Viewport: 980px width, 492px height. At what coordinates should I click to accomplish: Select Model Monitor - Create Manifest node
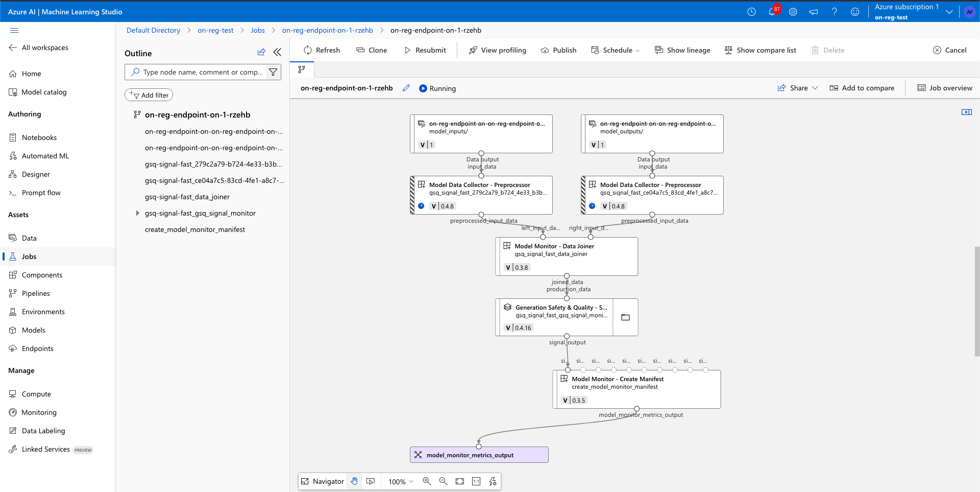point(636,389)
